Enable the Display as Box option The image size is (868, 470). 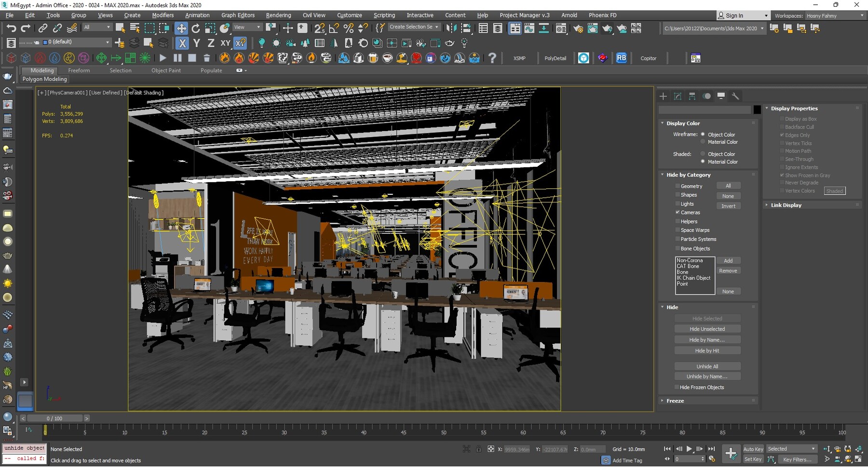coord(782,119)
